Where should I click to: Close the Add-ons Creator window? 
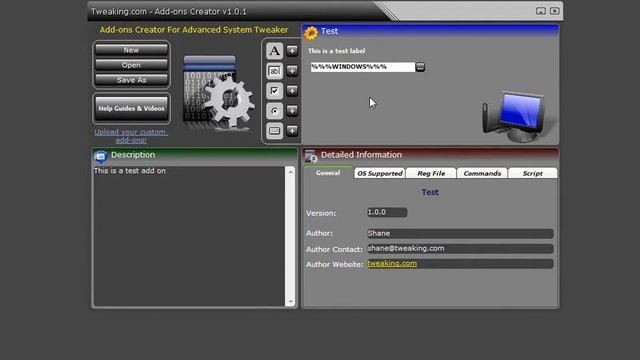554,11
